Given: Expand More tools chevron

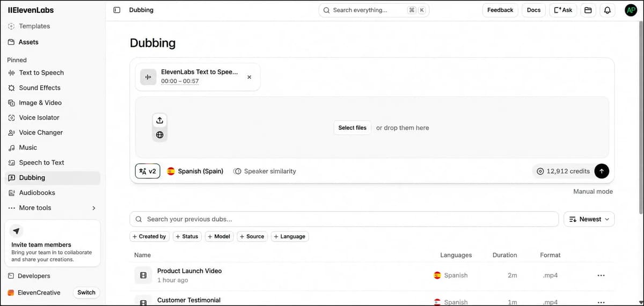Looking at the screenshot, I should point(94,208).
